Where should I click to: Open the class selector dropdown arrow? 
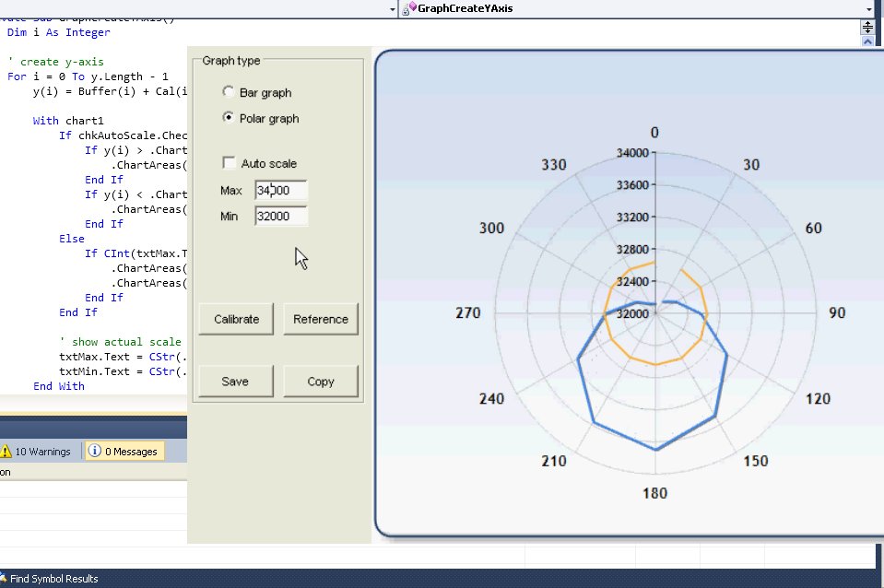tap(393, 9)
